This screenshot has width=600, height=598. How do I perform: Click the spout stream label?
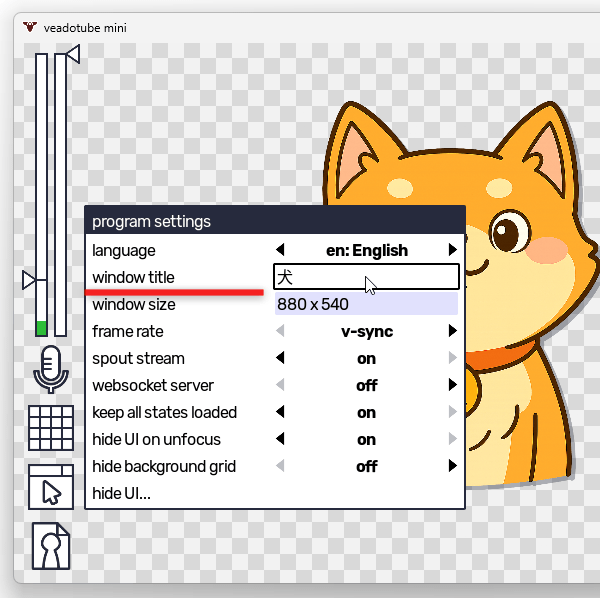click(138, 359)
